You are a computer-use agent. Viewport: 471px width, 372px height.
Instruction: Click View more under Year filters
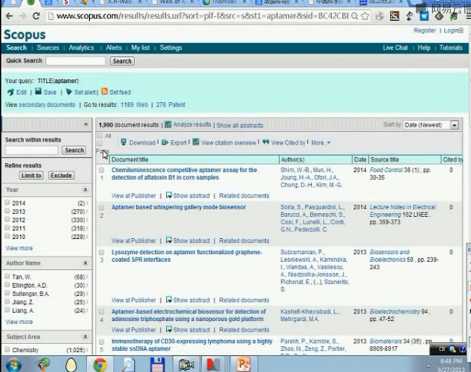(x=19, y=248)
